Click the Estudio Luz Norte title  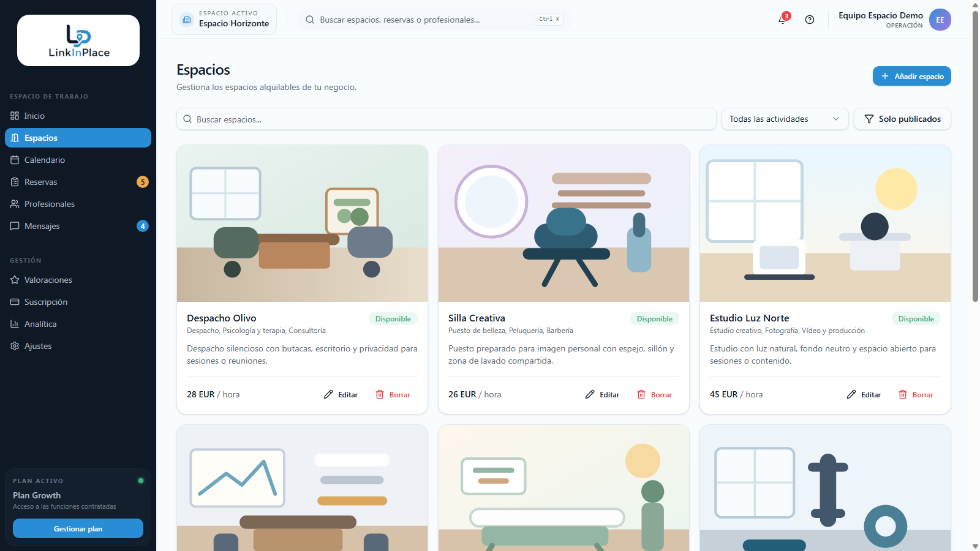coord(749,318)
